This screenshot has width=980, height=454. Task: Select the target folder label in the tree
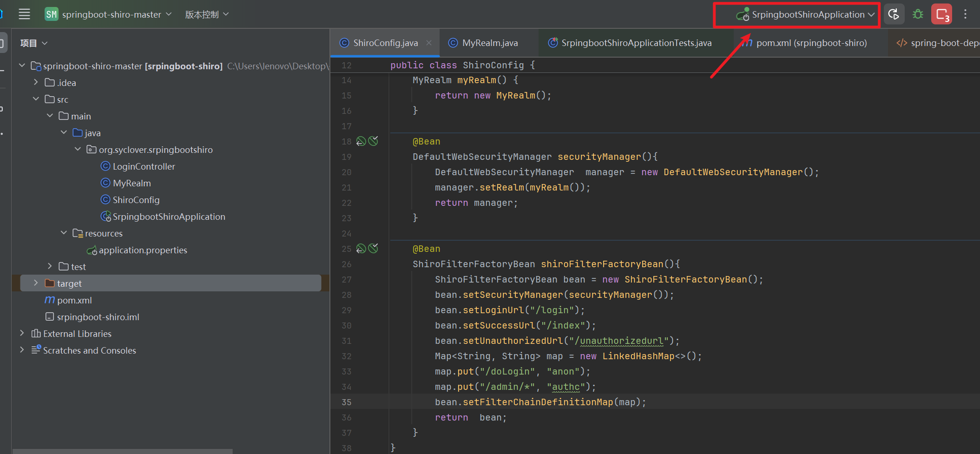pos(69,283)
